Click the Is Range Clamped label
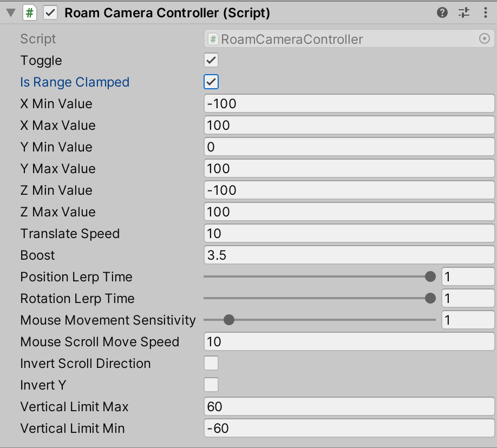The width and height of the screenshot is (497, 448). [74, 82]
